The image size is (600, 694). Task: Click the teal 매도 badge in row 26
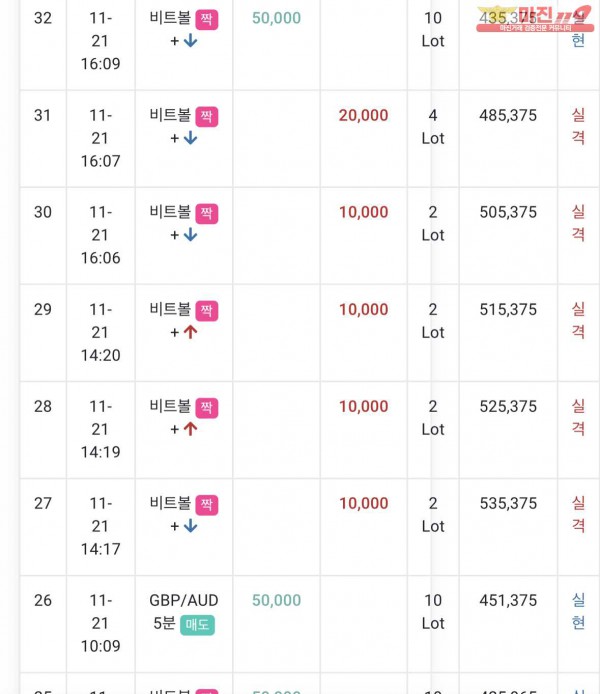197,625
